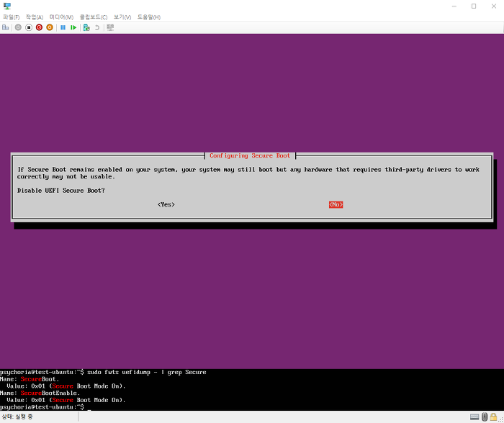
Task: Choose the highlighted <No> option
Action: (336, 204)
